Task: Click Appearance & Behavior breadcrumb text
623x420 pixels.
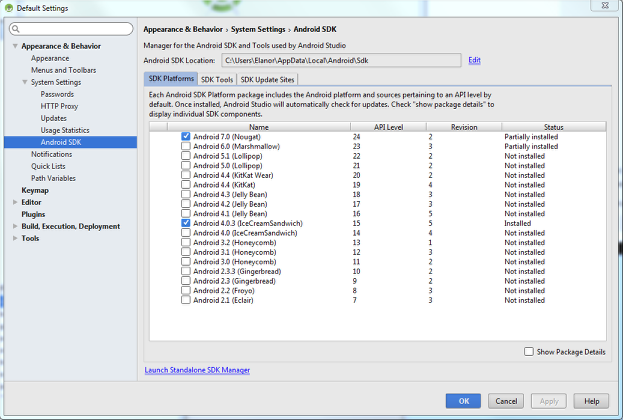Action: coord(183,29)
